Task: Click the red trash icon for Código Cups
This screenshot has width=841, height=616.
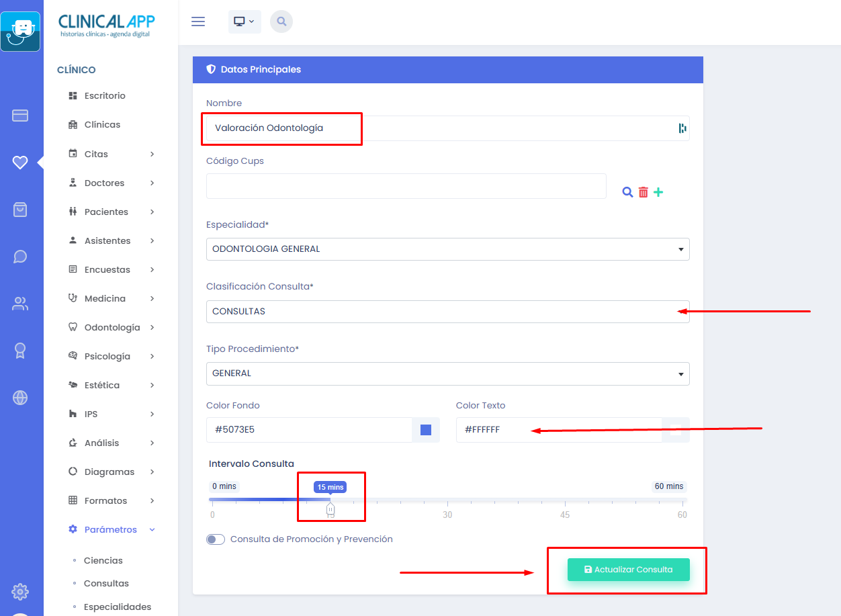Action: (643, 192)
